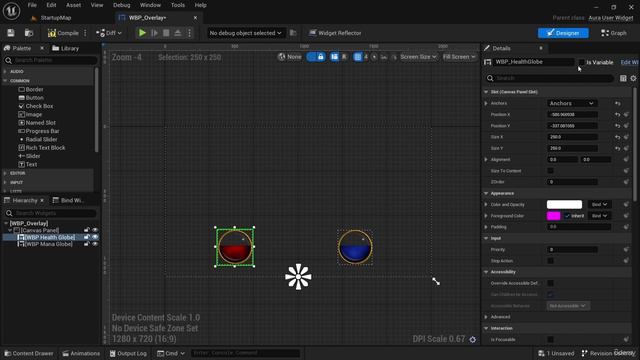640x360 pixels.
Task: Start Play in Editor with green arrow
Action: 142,33
